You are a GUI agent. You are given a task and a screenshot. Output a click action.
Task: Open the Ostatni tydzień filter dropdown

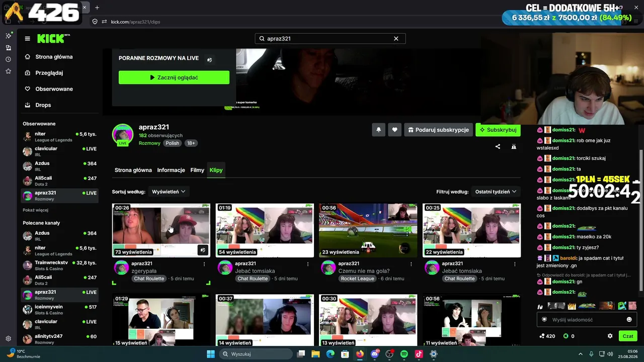click(x=496, y=192)
